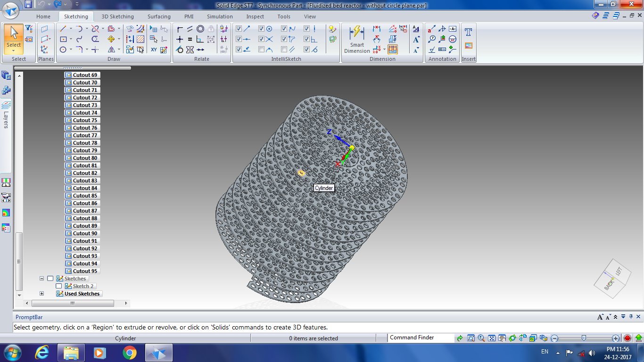
Task: Select Cutout 85 in feature tree
Action: [x=85, y=196]
